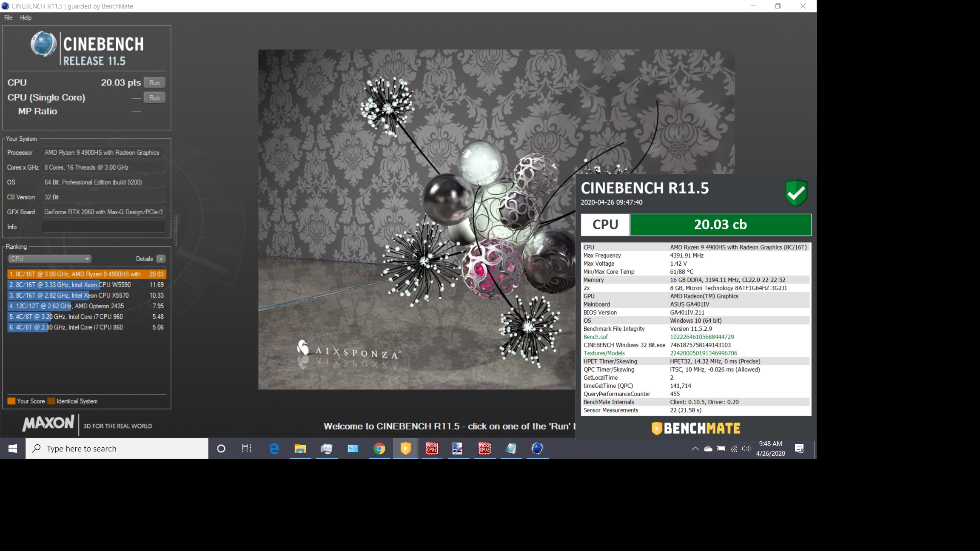Run the CPU (Single Core) test

154,98
